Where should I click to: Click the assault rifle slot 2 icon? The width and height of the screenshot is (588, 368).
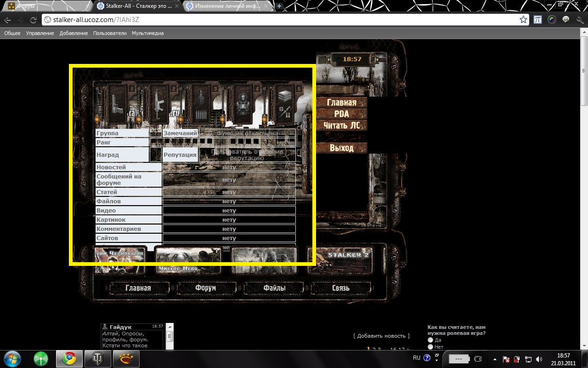pos(159,103)
